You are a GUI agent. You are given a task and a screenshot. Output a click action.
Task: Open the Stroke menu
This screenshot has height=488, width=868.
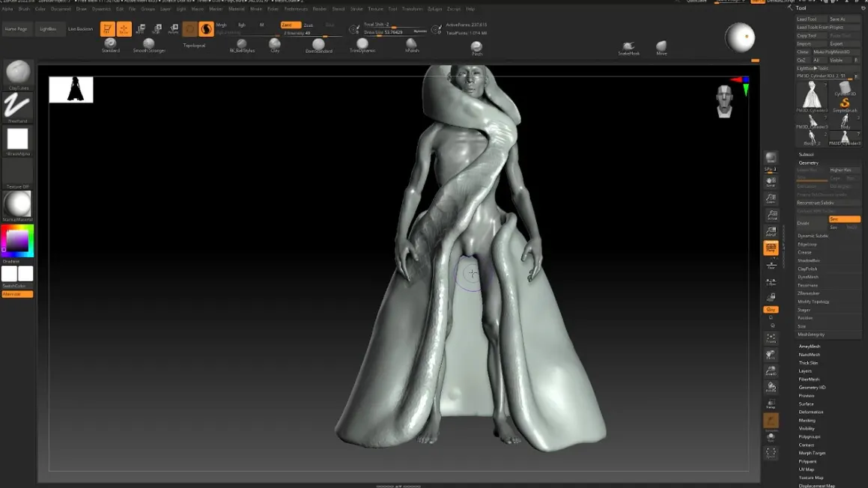coord(356,9)
